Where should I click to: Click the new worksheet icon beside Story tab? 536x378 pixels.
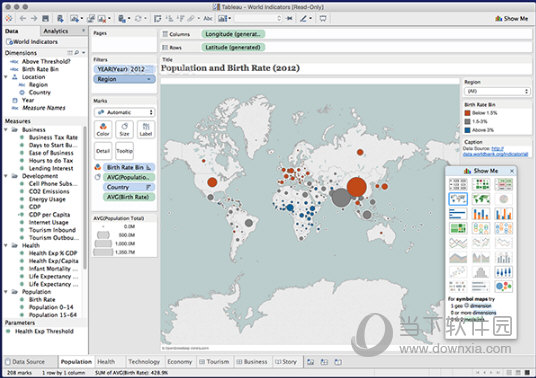(x=310, y=362)
